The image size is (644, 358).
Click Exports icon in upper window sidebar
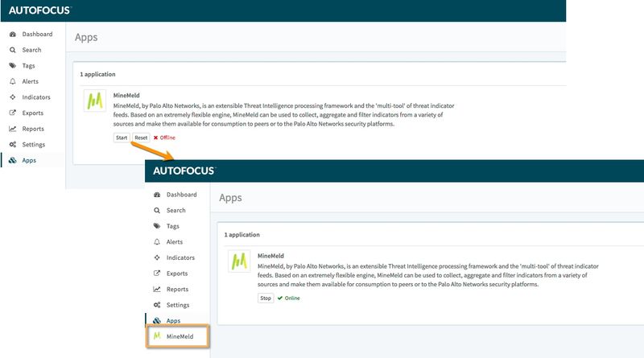[x=13, y=113]
